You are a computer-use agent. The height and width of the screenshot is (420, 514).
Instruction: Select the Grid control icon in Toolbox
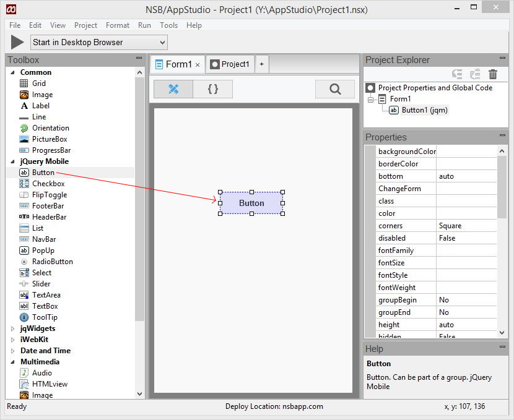[x=24, y=84]
